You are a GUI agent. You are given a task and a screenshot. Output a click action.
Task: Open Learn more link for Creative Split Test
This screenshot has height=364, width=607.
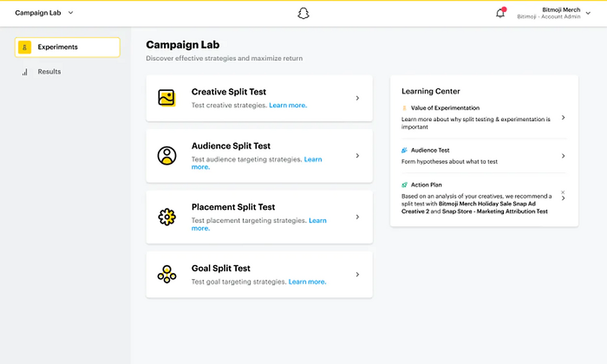point(288,105)
